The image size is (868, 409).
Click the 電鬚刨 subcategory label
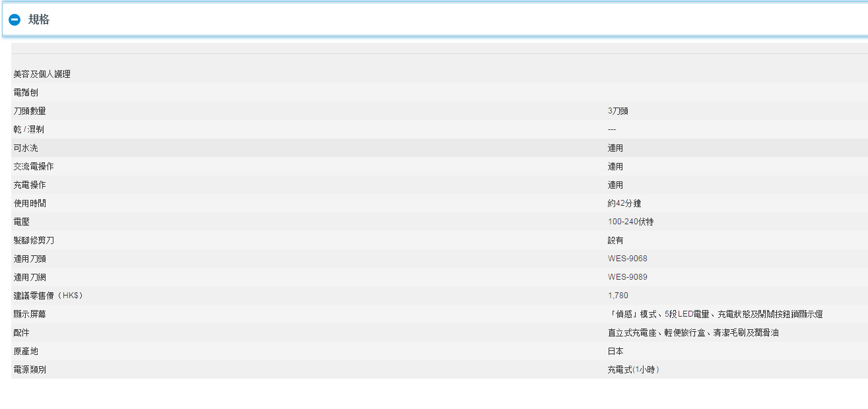coord(26,93)
